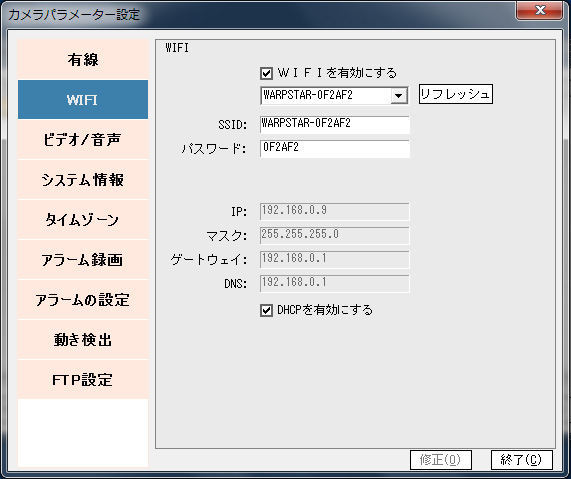
Task: Click the 修正(O) button
Action: coord(441,460)
